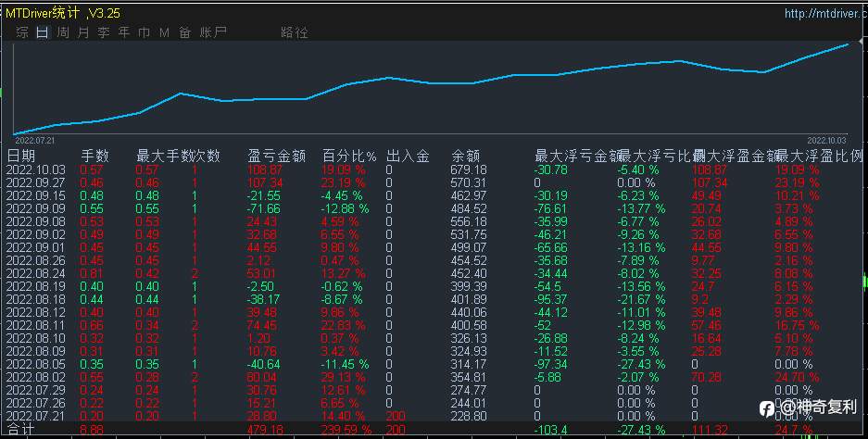Click the 手数 column header
This screenshot has width=868, height=439.
(95, 157)
